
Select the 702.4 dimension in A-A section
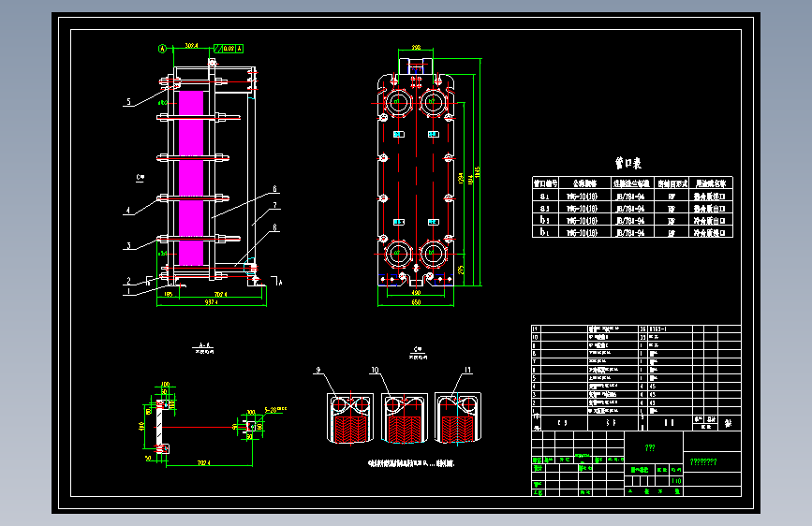pos(204,463)
